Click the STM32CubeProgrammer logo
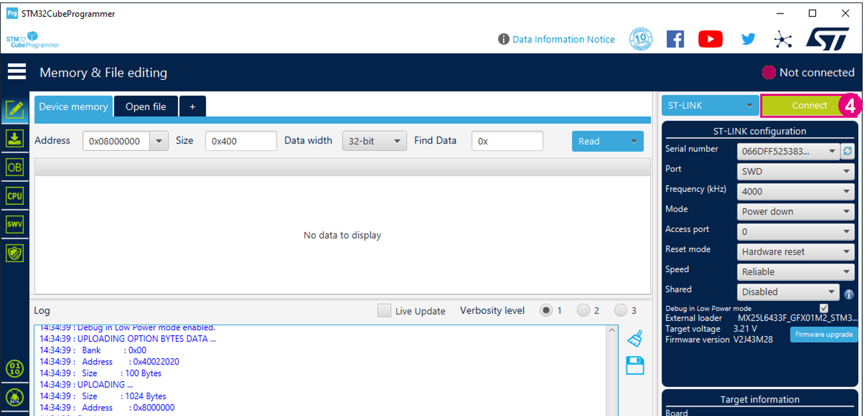 coord(33,40)
